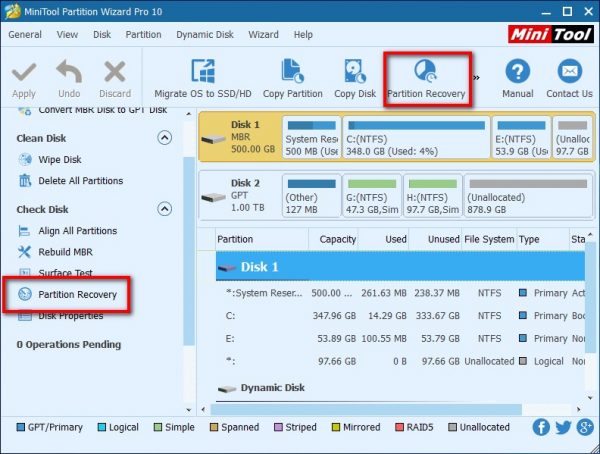Select the Disk 1 header row in list

click(400, 266)
